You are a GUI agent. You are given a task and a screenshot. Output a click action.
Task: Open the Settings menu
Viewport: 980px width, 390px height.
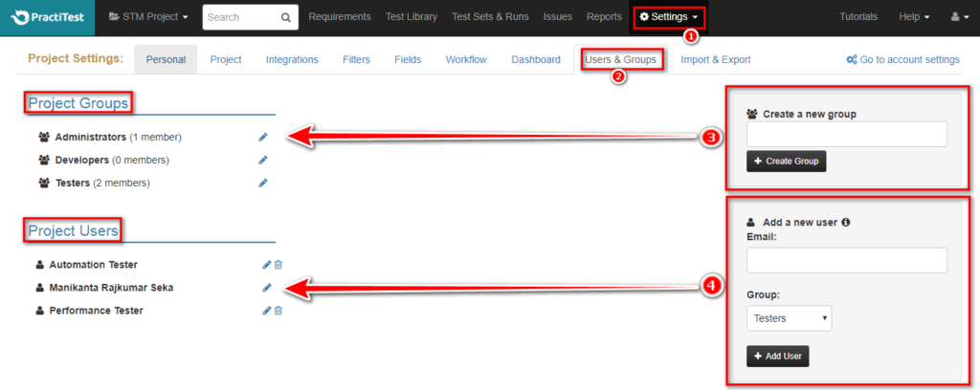click(x=669, y=17)
